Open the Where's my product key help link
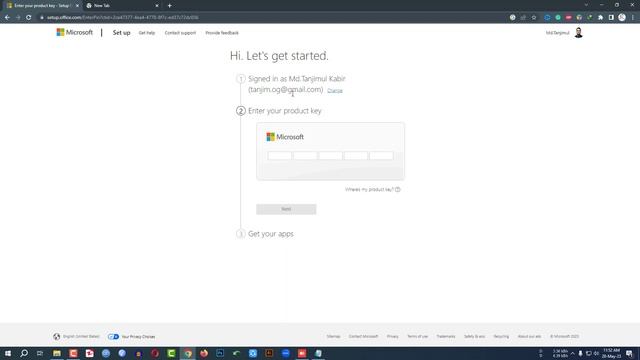The width and height of the screenshot is (640, 360). tap(373, 189)
